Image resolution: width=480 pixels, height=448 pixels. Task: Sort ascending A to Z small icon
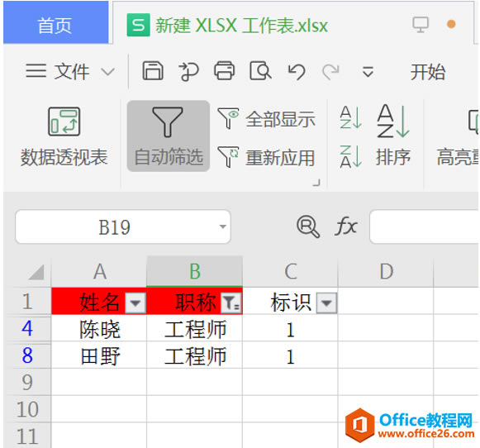(x=350, y=117)
